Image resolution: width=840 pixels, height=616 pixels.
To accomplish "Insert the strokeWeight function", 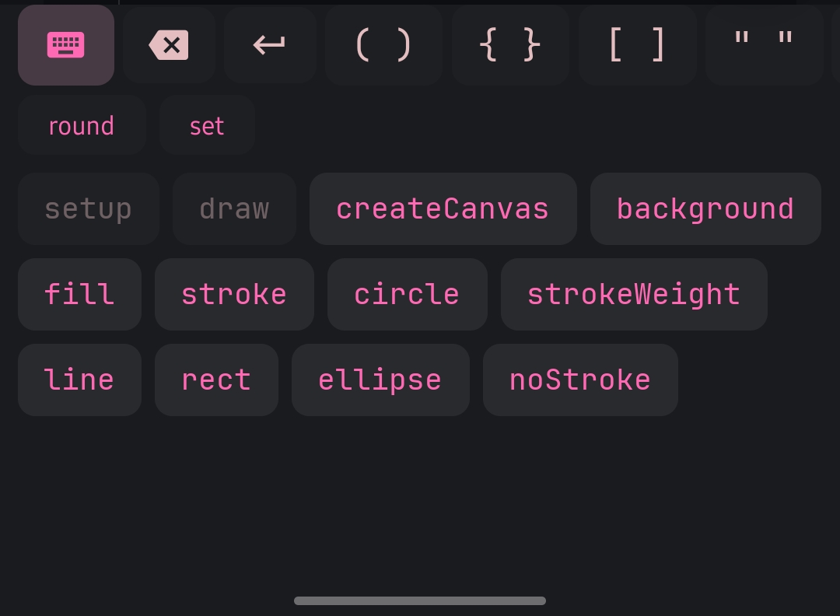I will point(635,295).
